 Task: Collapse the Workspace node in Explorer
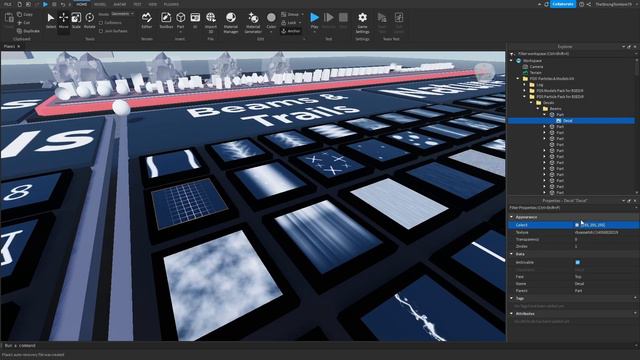(511, 60)
